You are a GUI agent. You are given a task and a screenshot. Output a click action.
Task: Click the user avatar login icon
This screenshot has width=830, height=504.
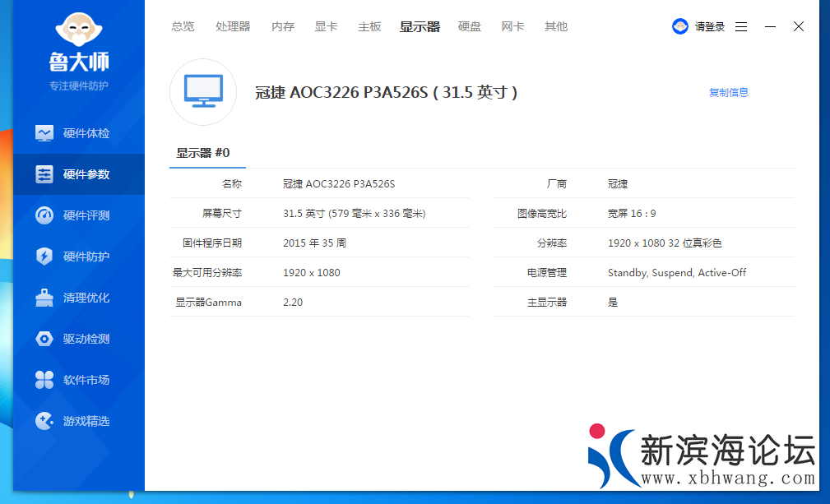pyautogui.click(x=680, y=26)
